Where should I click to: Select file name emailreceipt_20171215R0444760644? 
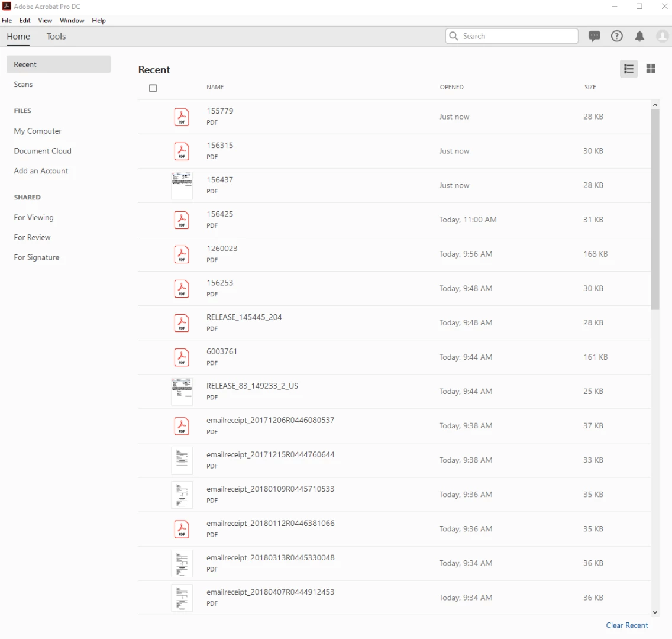[270, 455]
